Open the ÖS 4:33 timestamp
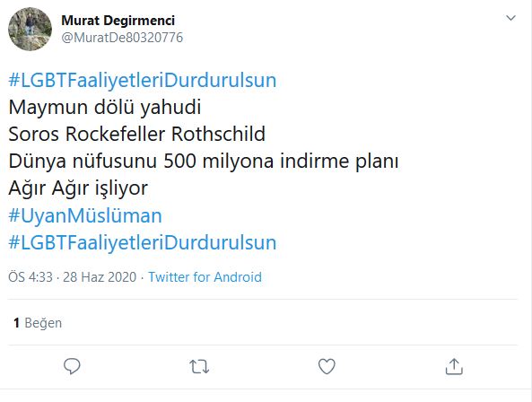Image resolution: width=532 pixels, height=402 pixels. pyautogui.click(x=31, y=277)
